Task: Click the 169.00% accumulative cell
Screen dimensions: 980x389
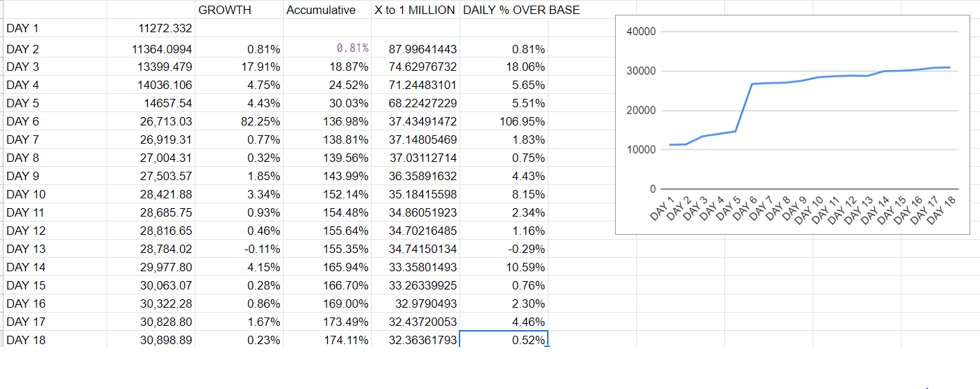Action: tap(327, 303)
